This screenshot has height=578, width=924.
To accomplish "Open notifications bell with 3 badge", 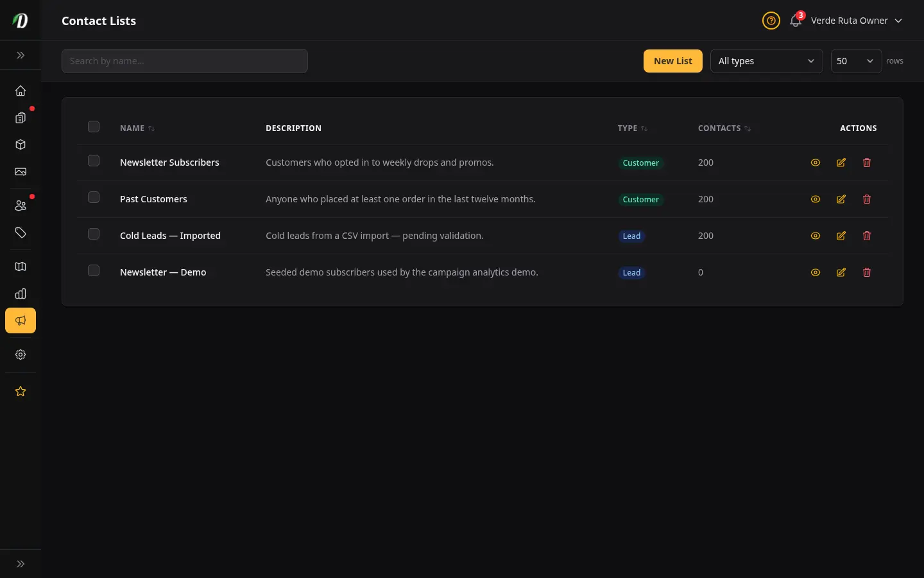I will 796,20.
